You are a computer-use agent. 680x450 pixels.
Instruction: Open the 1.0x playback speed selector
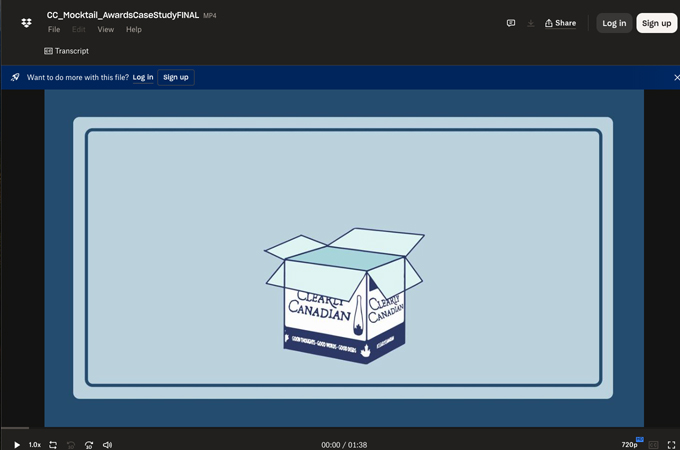coord(35,445)
